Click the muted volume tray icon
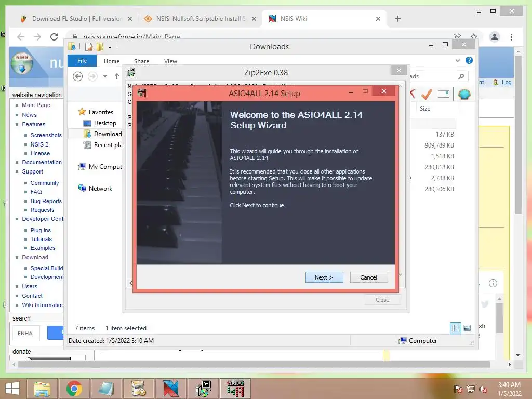Image resolution: width=532 pixels, height=399 pixels. (x=483, y=389)
